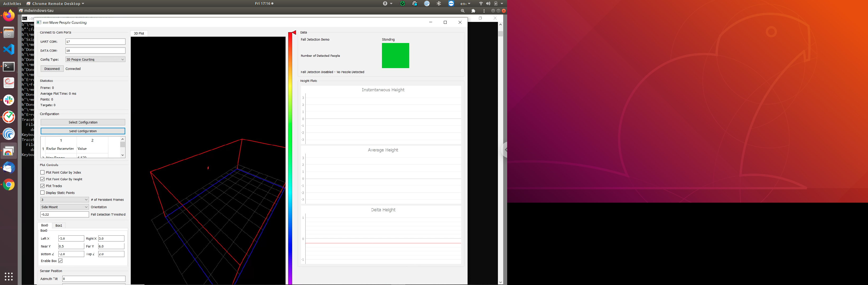Select the Chrome Remote Desktop dock icon

(9, 151)
